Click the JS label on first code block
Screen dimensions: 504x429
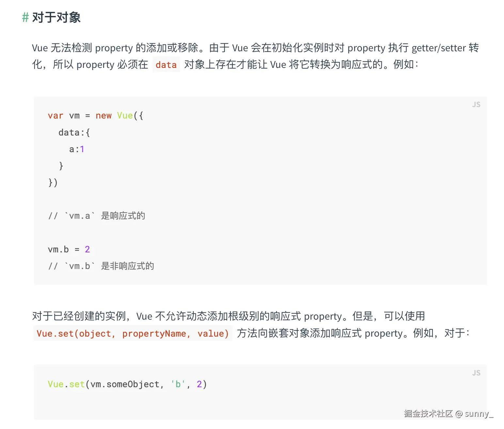click(x=476, y=104)
